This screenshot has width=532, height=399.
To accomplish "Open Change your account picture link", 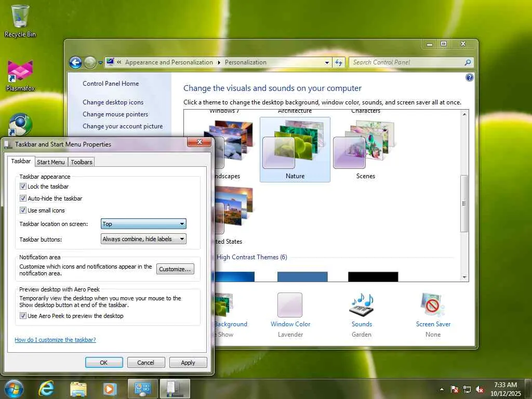I will 123,126.
